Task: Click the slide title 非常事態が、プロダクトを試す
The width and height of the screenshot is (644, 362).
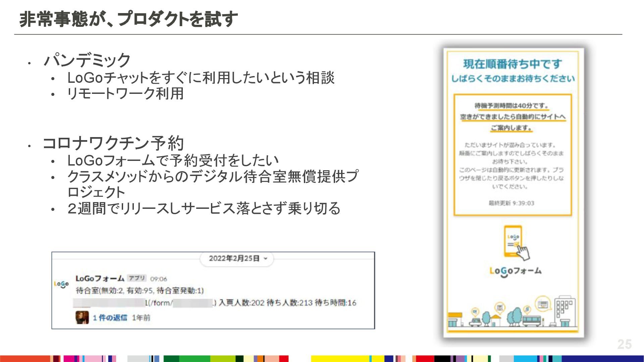Action: pos(128,19)
